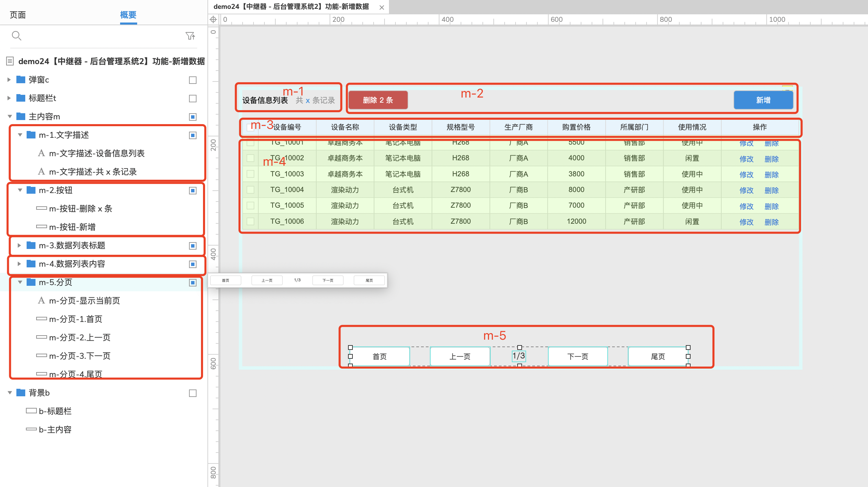The image size is (868, 487).
Task: Click rectangle icon of m-按钮-新增
Action: click(x=42, y=226)
